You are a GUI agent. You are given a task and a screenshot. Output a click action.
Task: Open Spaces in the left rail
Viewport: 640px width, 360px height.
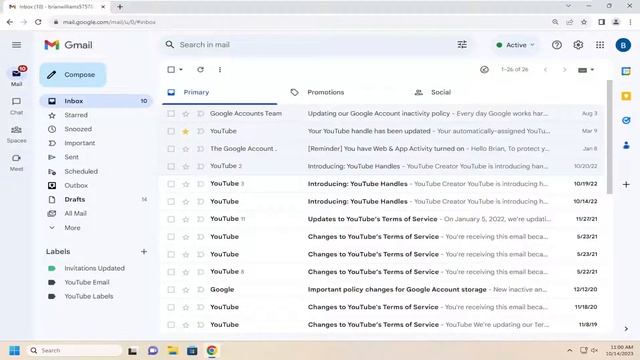[x=16, y=134]
